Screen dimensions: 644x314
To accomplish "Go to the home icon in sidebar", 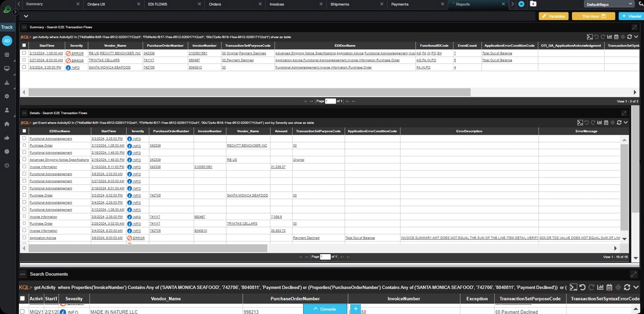I will pos(7,124).
